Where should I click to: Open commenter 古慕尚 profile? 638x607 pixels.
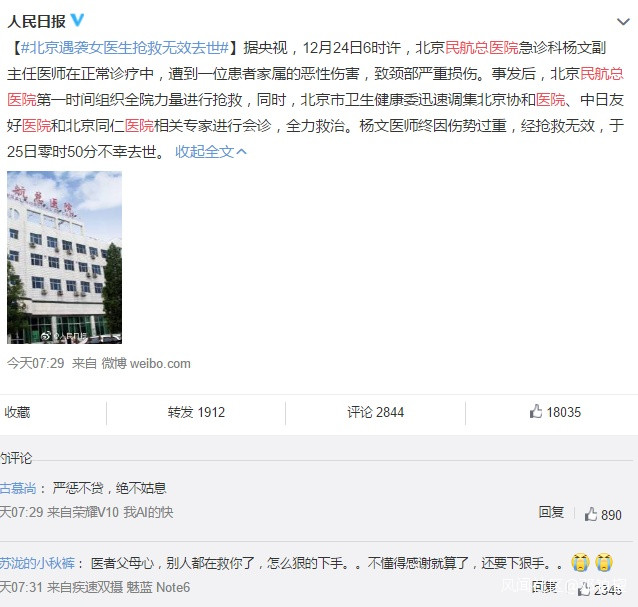click(18, 487)
